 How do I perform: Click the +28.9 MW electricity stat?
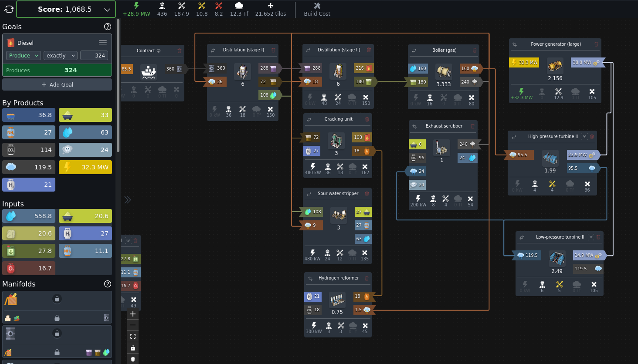[x=136, y=9]
